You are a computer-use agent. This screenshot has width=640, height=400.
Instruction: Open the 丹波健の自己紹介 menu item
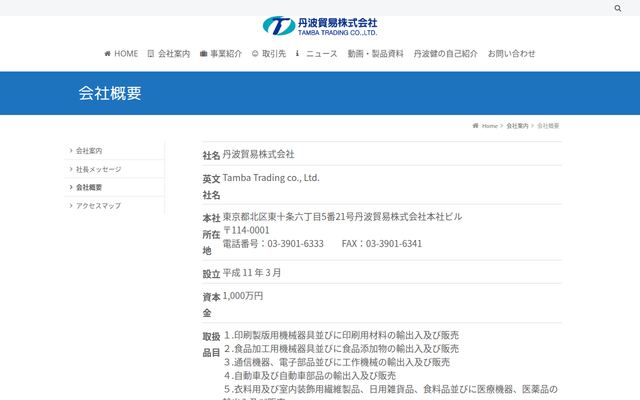(445, 53)
